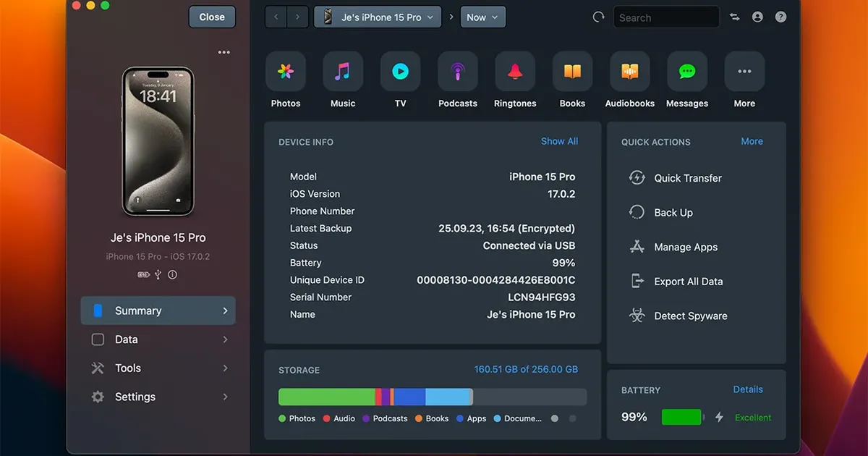Expand the Settings chevron in sidebar
The width and height of the screenshot is (868, 456).
tap(225, 397)
